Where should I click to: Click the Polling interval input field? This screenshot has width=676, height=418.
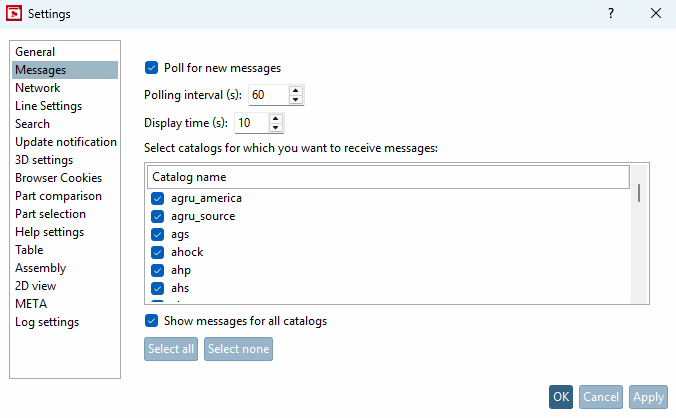(267, 95)
